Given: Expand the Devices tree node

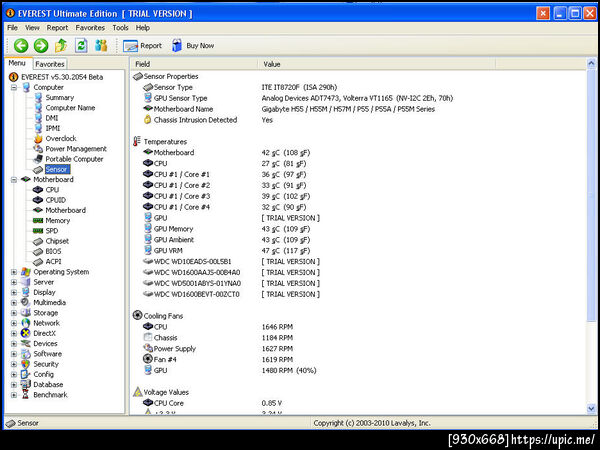Looking at the screenshot, I should click(14, 344).
